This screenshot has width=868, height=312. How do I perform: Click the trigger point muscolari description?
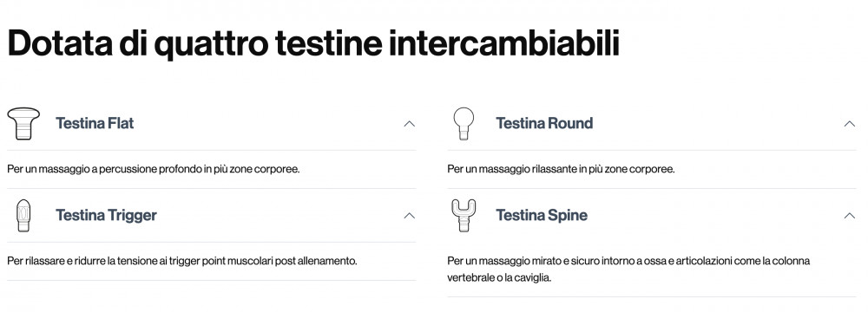click(182, 261)
